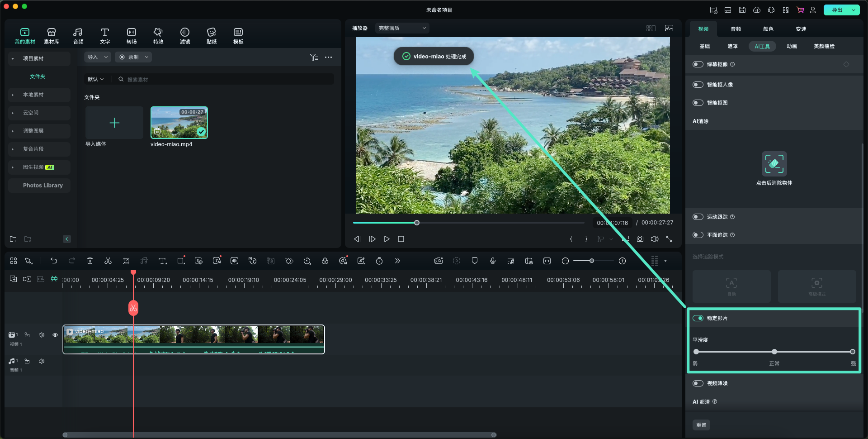Toggle the 绿幕抠像 chroma key switch
Viewport: 868px width, 439px height.
click(x=698, y=64)
